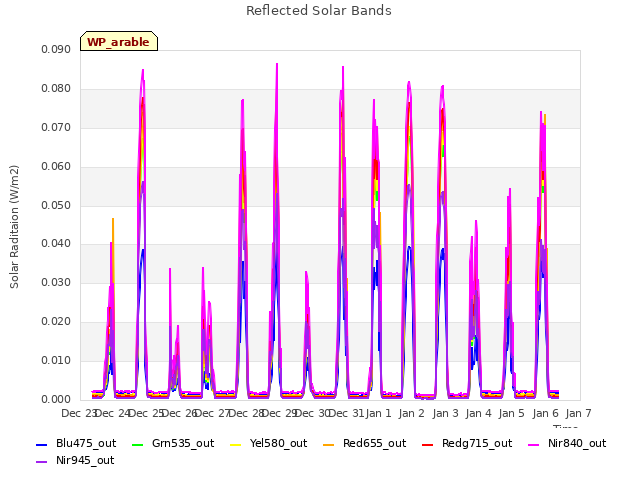
Task: Click the magenta peak near Dec 25
Action: [x=143, y=71]
